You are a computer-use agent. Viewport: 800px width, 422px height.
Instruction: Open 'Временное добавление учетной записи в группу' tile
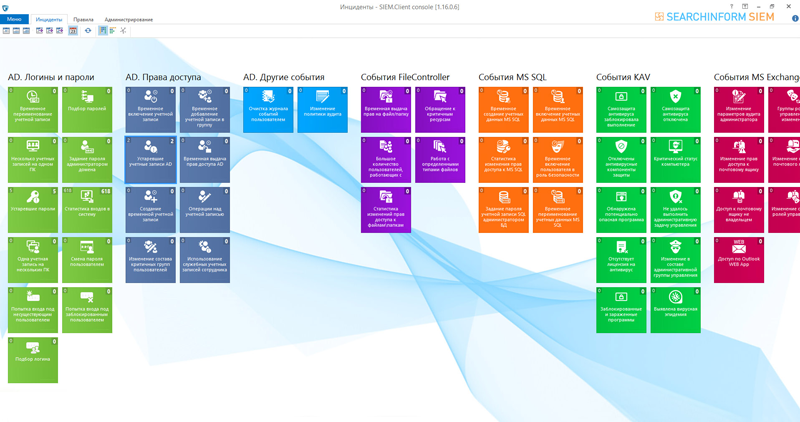pos(205,110)
